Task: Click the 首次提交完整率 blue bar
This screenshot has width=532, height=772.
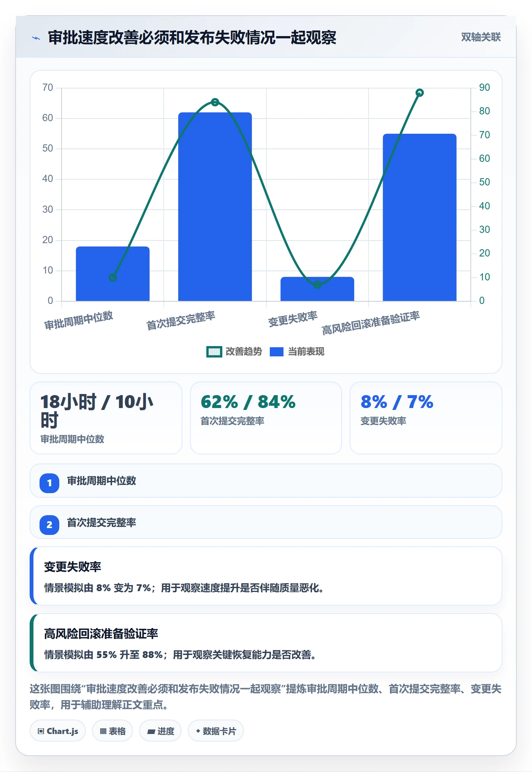Action: tap(215, 207)
